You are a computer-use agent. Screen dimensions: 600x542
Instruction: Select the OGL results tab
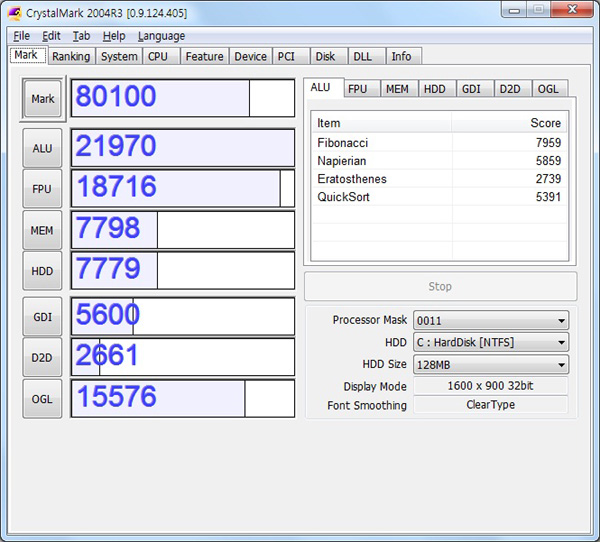[548, 89]
